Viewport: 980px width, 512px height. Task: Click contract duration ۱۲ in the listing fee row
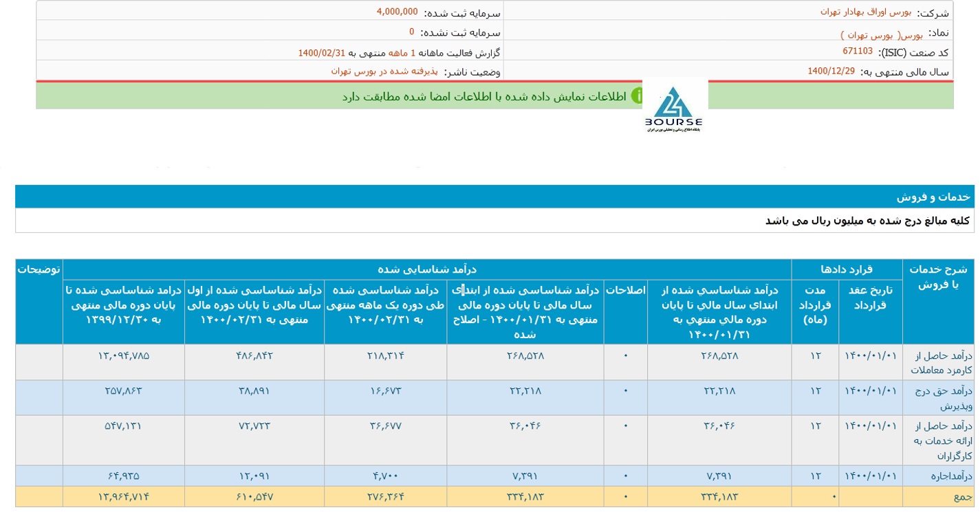[x=816, y=391]
